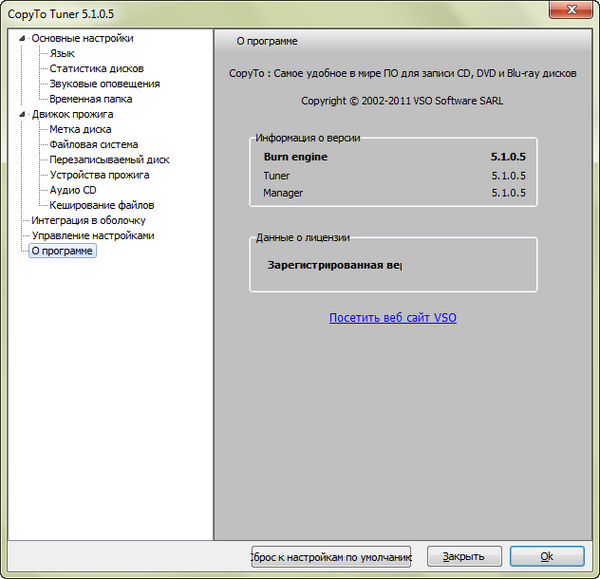Visit the VSO website link
Image resolution: width=600 pixels, height=579 pixels.
(x=392, y=318)
